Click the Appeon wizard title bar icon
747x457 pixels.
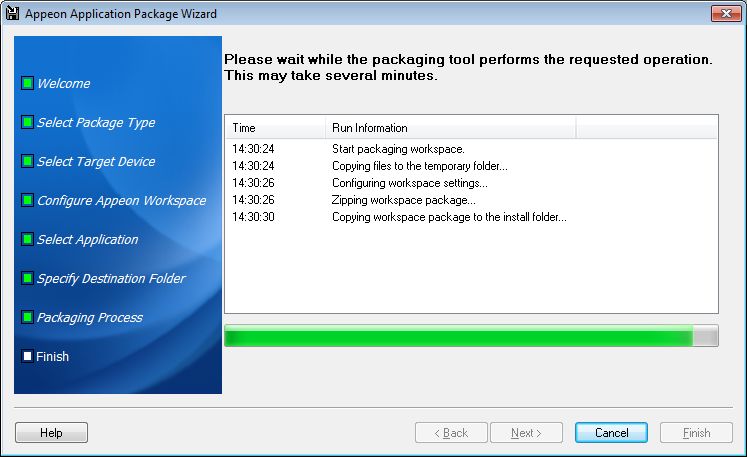[x=12, y=13]
